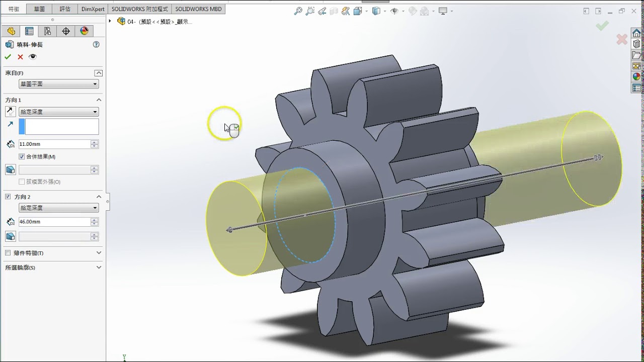The image size is (644, 362).
Task: Uncheck the 合併結果 merge result checkbox
Action: [x=22, y=157]
